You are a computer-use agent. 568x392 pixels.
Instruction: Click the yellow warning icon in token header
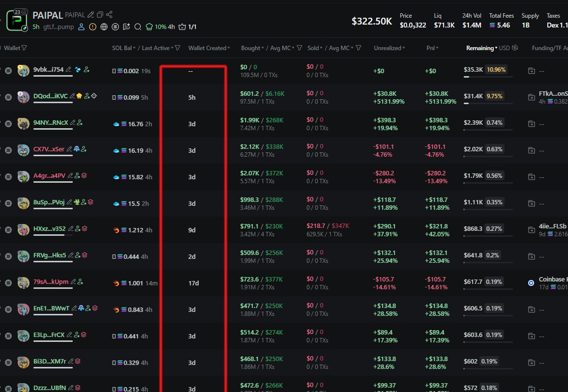point(92,27)
